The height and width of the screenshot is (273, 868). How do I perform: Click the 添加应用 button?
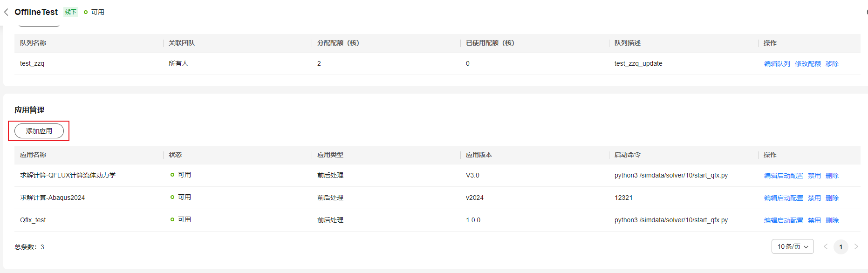(39, 131)
